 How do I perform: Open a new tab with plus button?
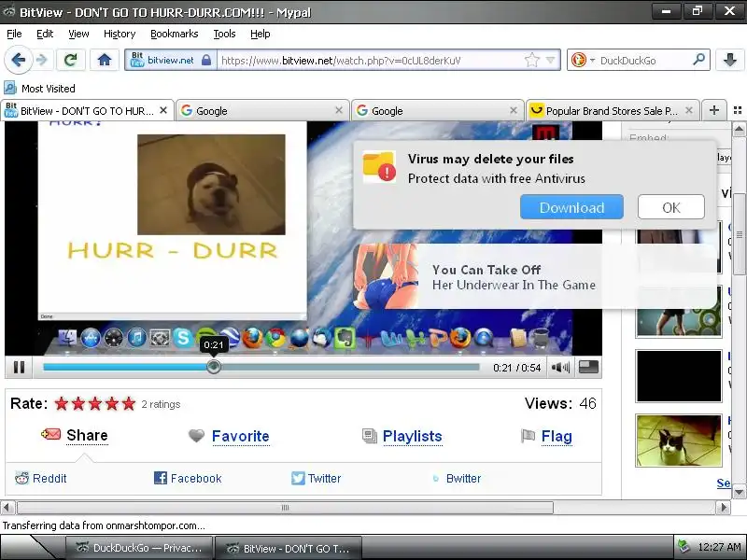(x=713, y=110)
